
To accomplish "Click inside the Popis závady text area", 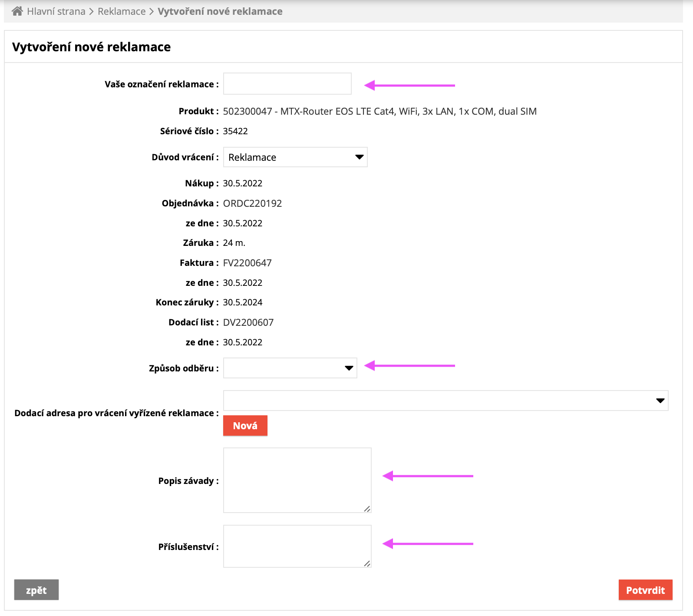I will pos(297,480).
